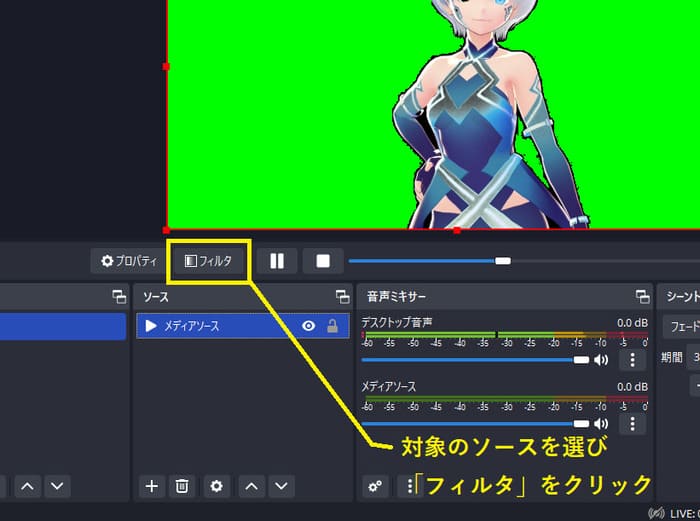Open メディアソース audio three-dot options menu
700x521 pixels.
click(632, 424)
